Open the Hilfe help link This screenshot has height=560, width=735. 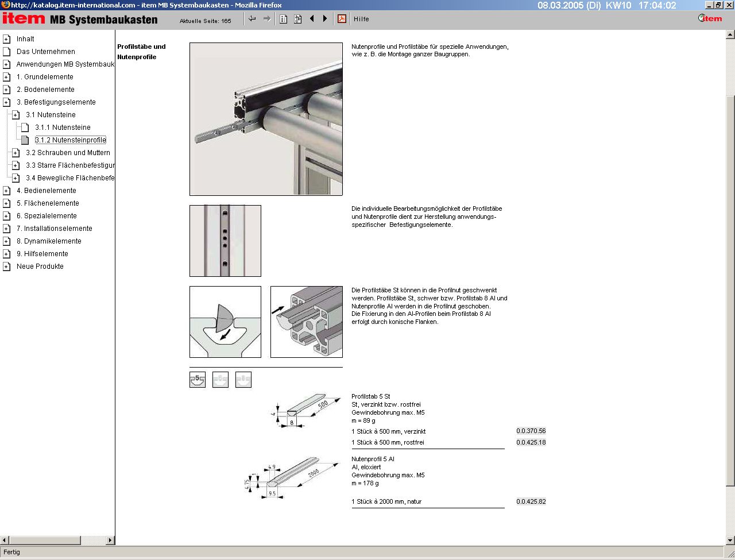click(x=361, y=19)
